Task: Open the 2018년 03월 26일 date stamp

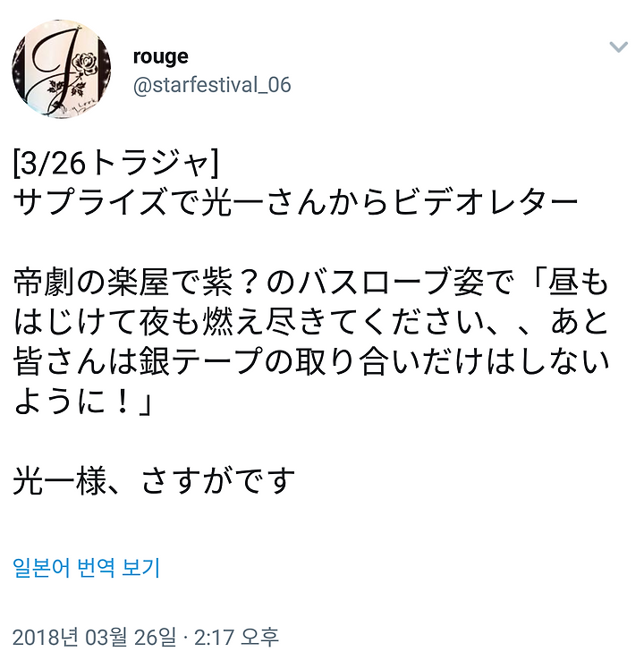Action: [94, 638]
